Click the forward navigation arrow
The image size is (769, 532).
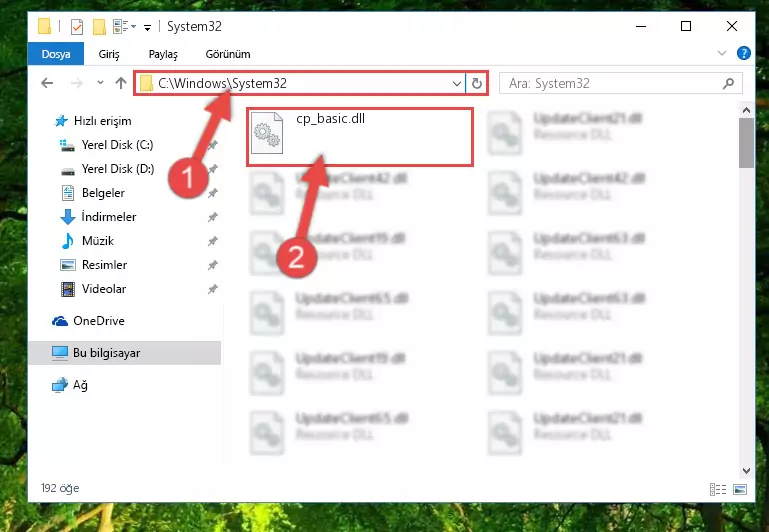[x=77, y=83]
